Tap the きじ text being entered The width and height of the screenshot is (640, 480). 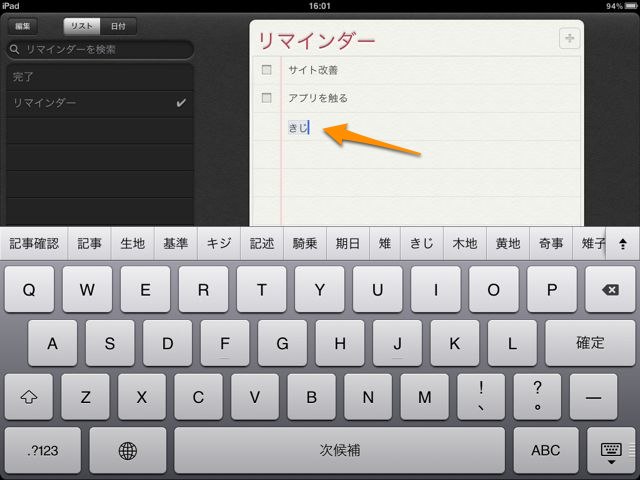[298, 128]
